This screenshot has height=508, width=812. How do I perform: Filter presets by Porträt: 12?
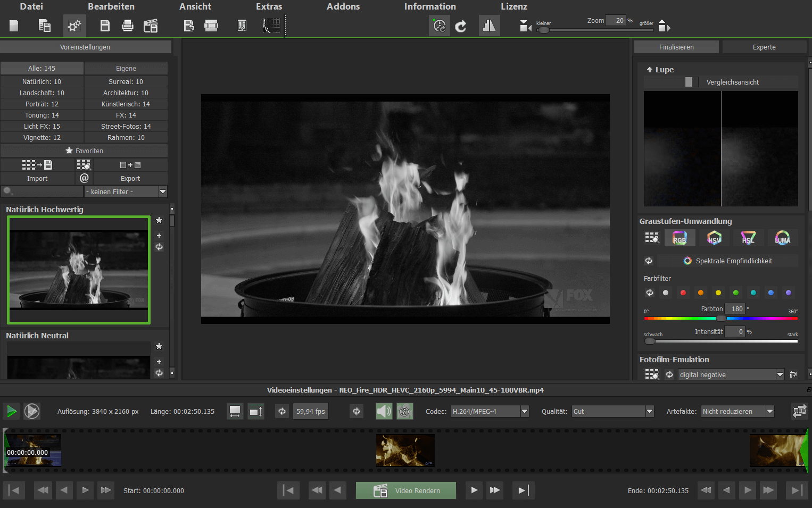pyautogui.click(x=42, y=104)
